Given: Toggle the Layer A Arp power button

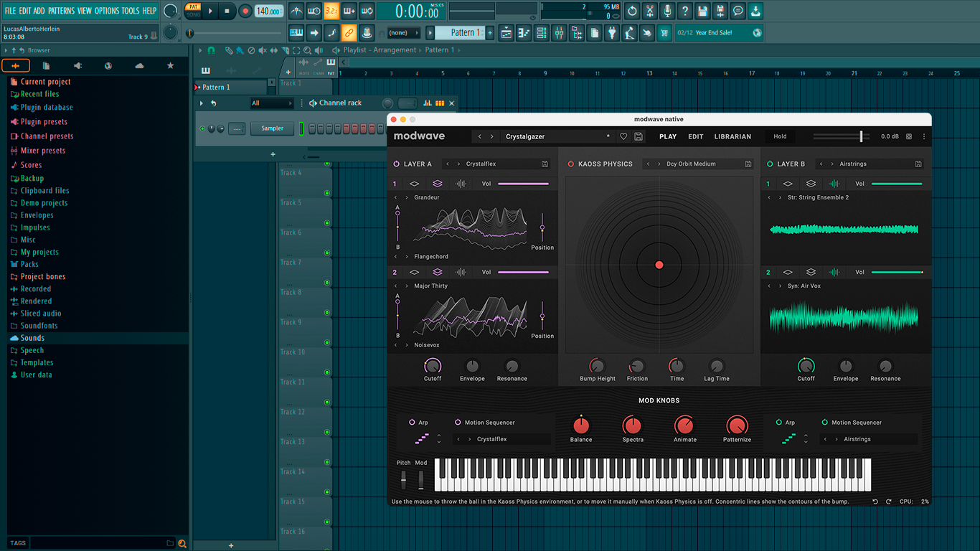Looking at the screenshot, I should 412,423.
